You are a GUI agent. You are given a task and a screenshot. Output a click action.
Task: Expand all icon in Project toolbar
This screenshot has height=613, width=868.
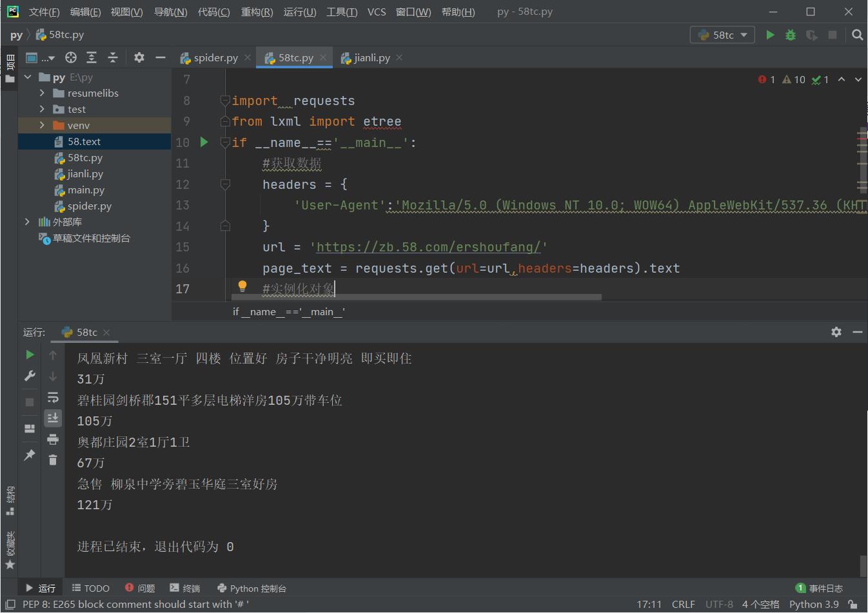[92, 57]
